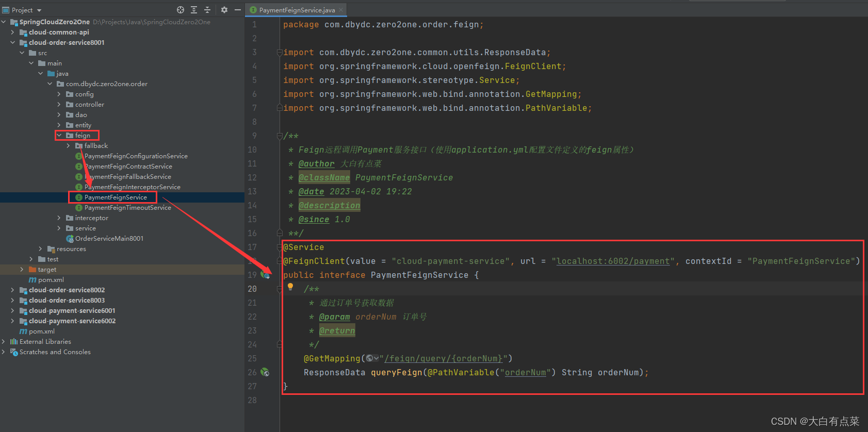Screen dimensions: 868x432
Task: Click the @className Javadoc tag
Action: [x=324, y=178]
